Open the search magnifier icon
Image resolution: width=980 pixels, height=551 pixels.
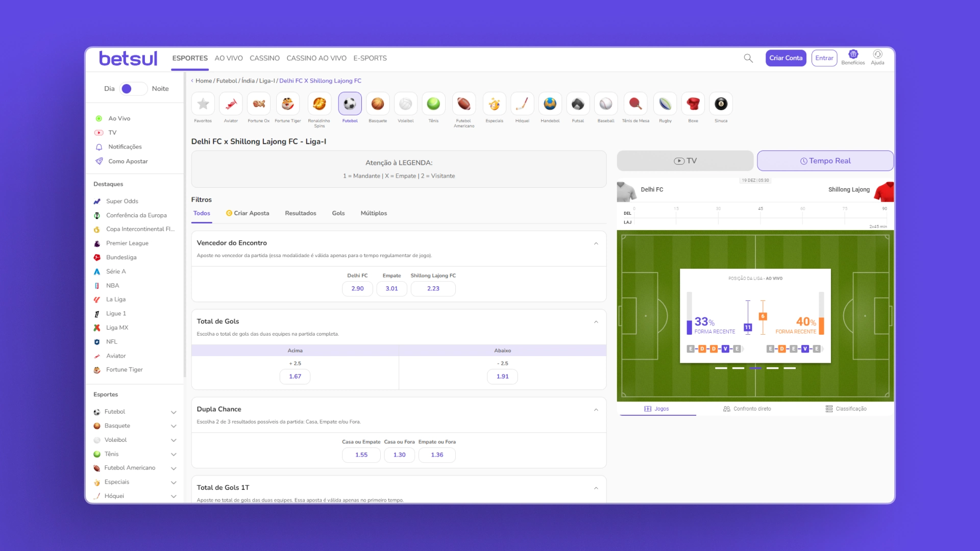pos(748,58)
